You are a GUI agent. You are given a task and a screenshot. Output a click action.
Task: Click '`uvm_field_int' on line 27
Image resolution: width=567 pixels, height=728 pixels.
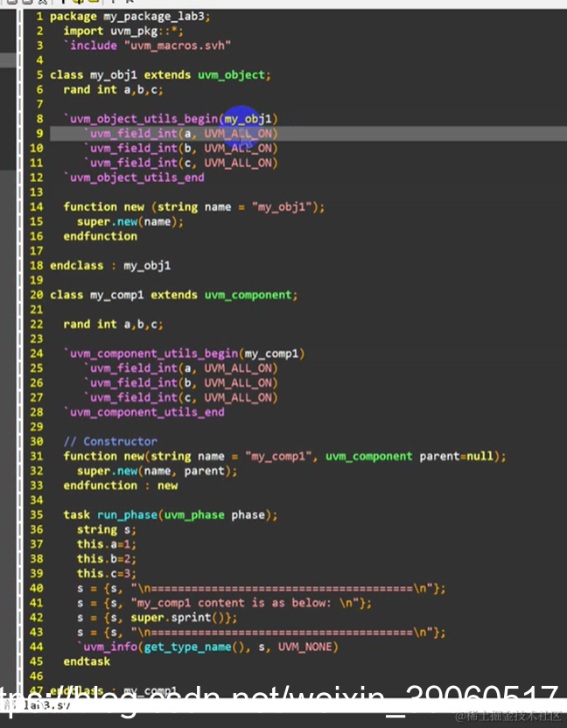pyautogui.click(x=130, y=398)
